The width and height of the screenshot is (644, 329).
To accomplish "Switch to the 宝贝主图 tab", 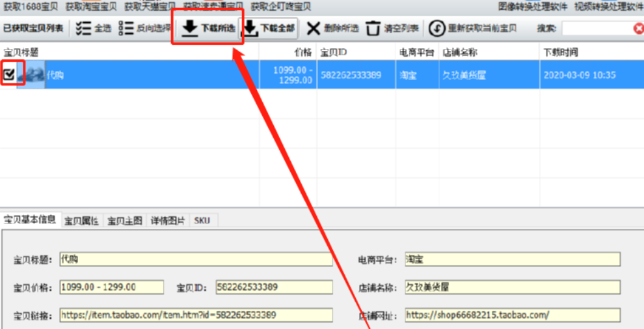I will [x=125, y=221].
